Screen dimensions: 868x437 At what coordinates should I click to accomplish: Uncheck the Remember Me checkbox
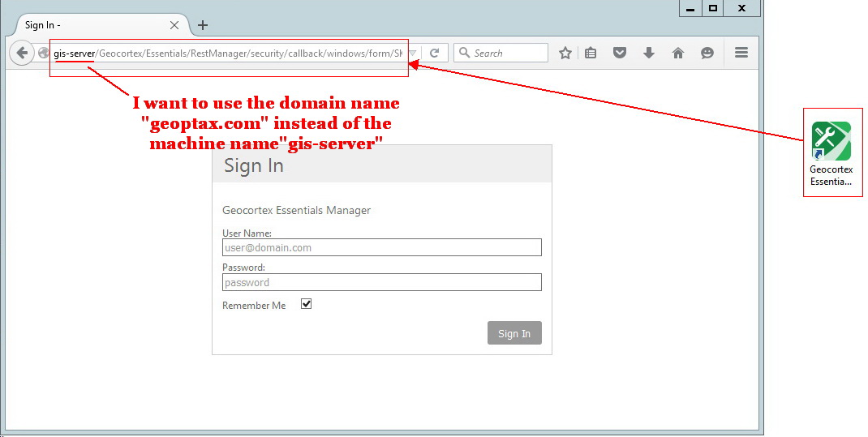click(x=306, y=304)
